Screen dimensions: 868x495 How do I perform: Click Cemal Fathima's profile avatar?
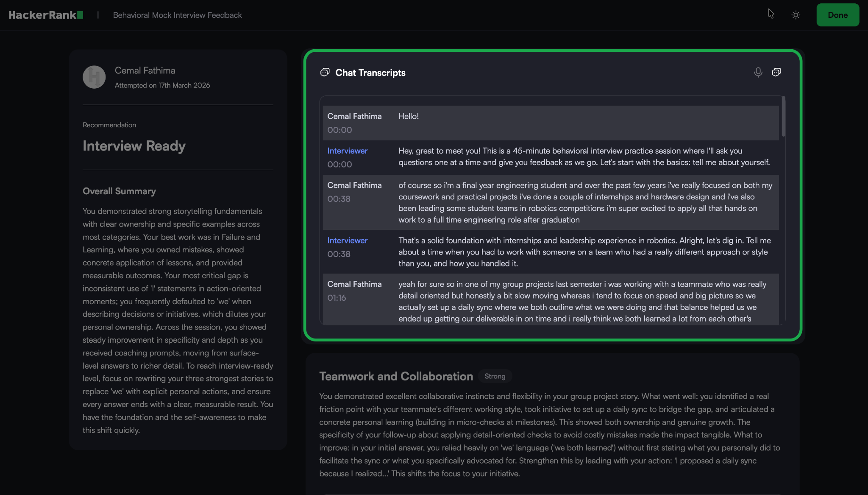[94, 77]
